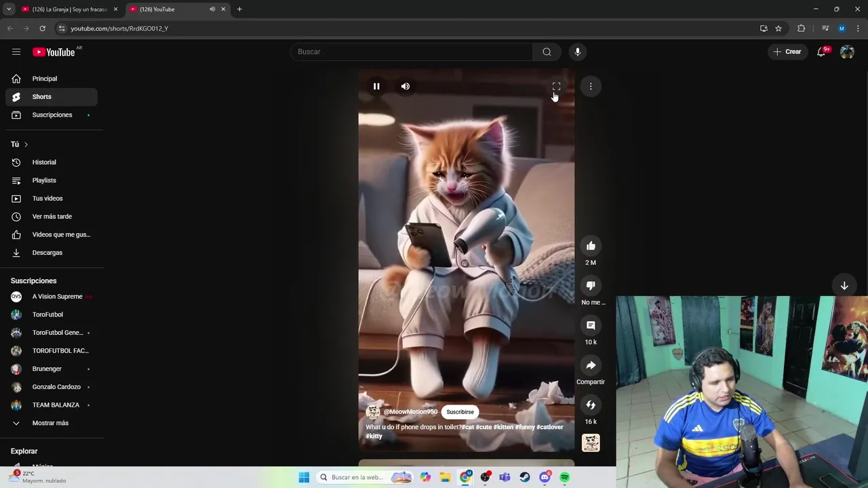Open a new browser tab
The image size is (868, 488).
click(x=239, y=9)
